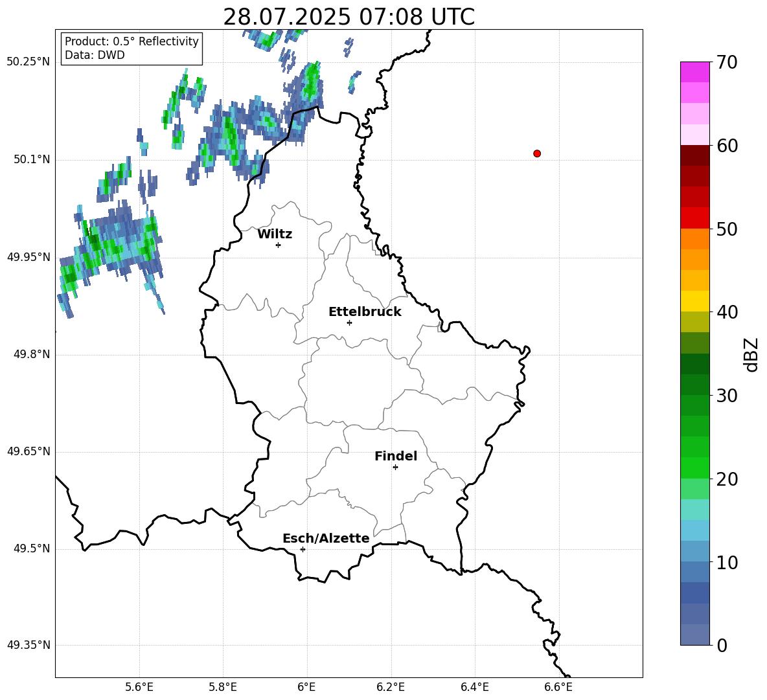Click the dBZ colorbar label
767x700 pixels.
pyautogui.click(x=750, y=354)
